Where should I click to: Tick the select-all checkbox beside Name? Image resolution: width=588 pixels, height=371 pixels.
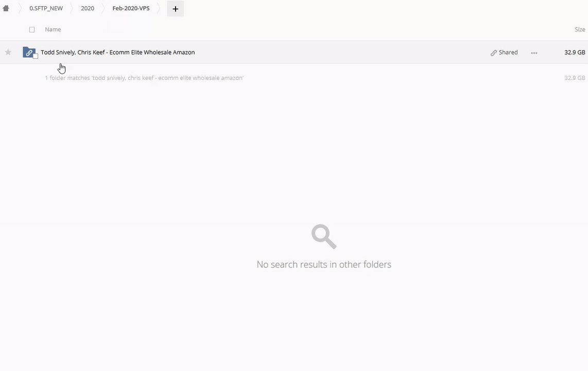[x=32, y=30]
